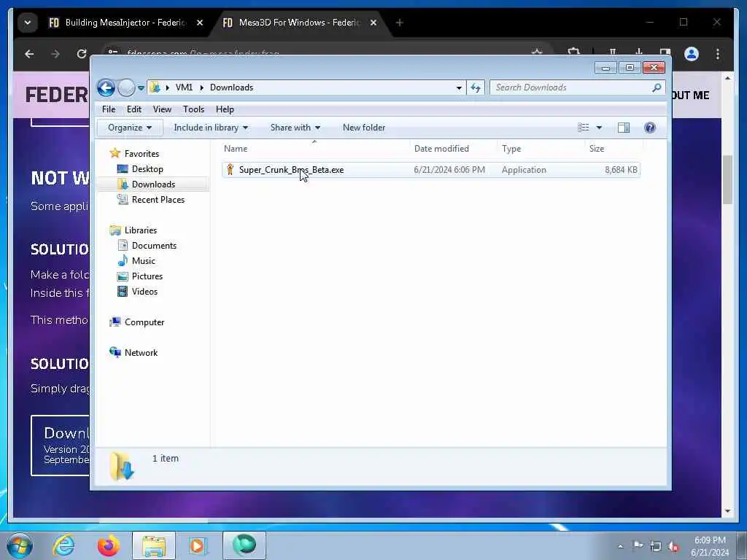Viewport: 747px width, 560px height.
Task: Reload the browser page
Action: pos(82,54)
